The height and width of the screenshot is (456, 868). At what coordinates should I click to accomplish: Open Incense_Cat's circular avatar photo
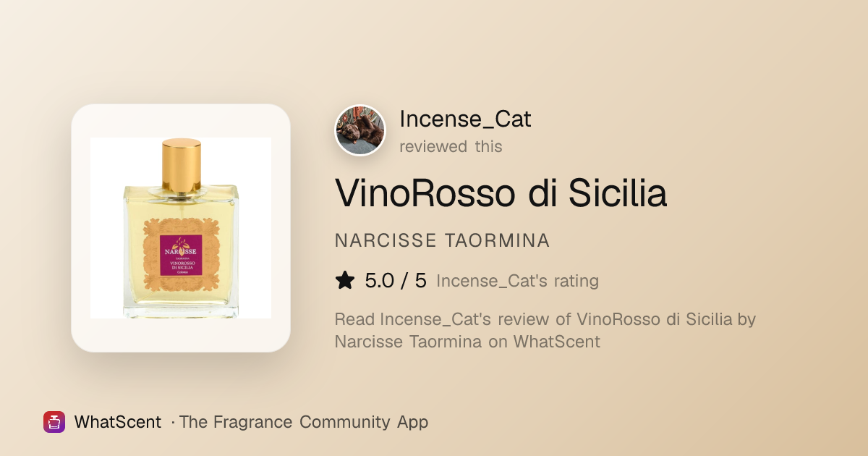(x=360, y=130)
